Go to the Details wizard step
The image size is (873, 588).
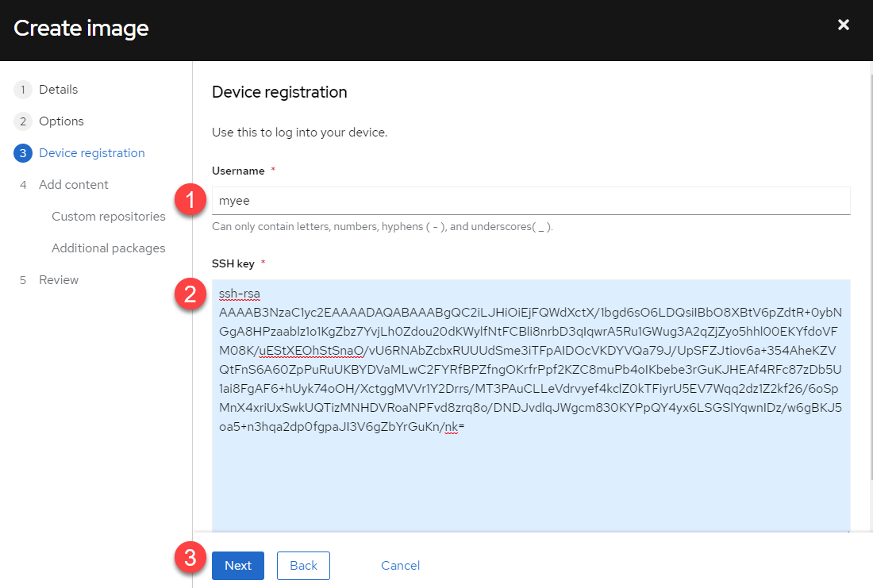pyautogui.click(x=59, y=90)
